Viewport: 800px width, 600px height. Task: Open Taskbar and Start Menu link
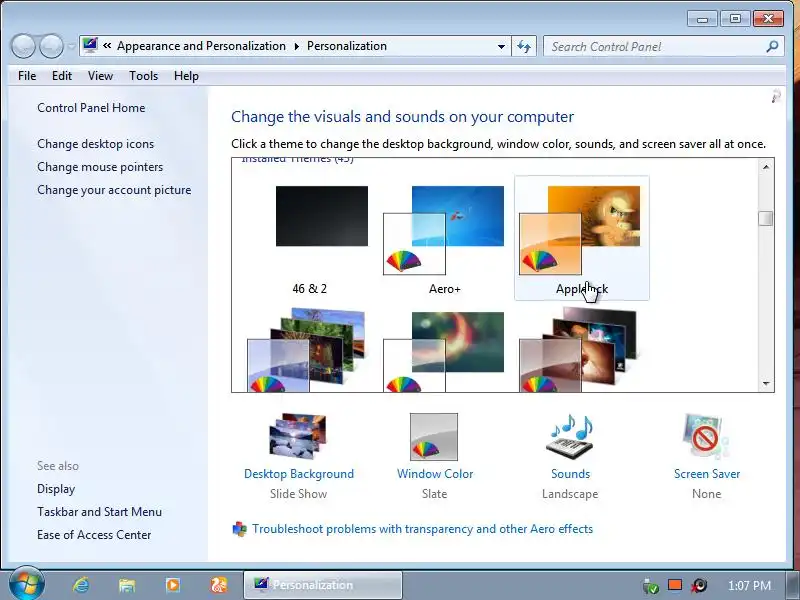(x=99, y=512)
